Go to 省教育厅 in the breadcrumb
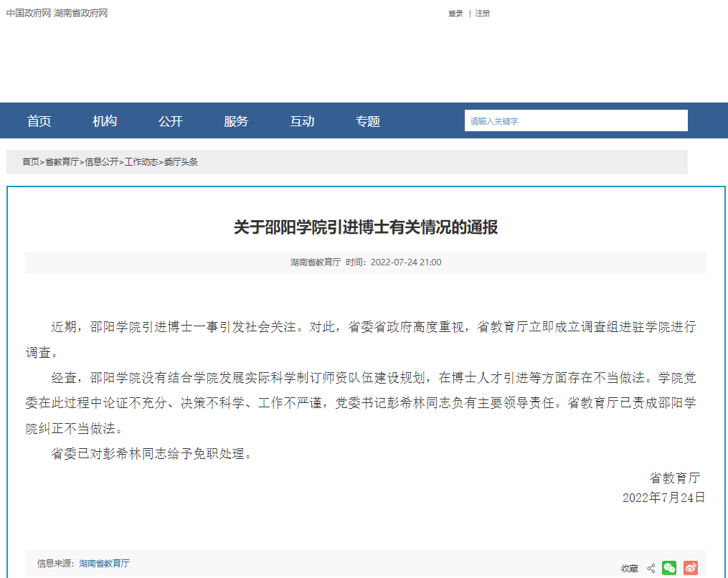 pos(62,161)
